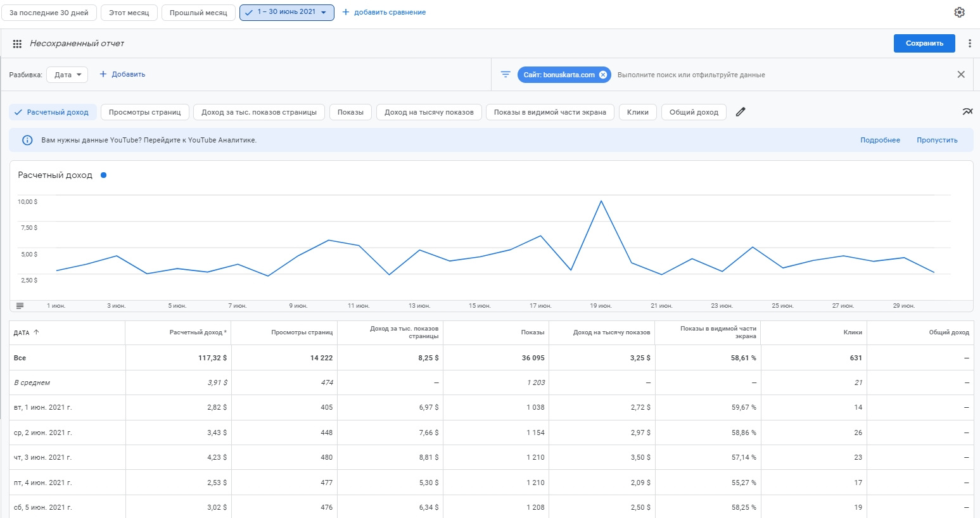
Task: Click the Подробнее link
Action: point(879,141)
